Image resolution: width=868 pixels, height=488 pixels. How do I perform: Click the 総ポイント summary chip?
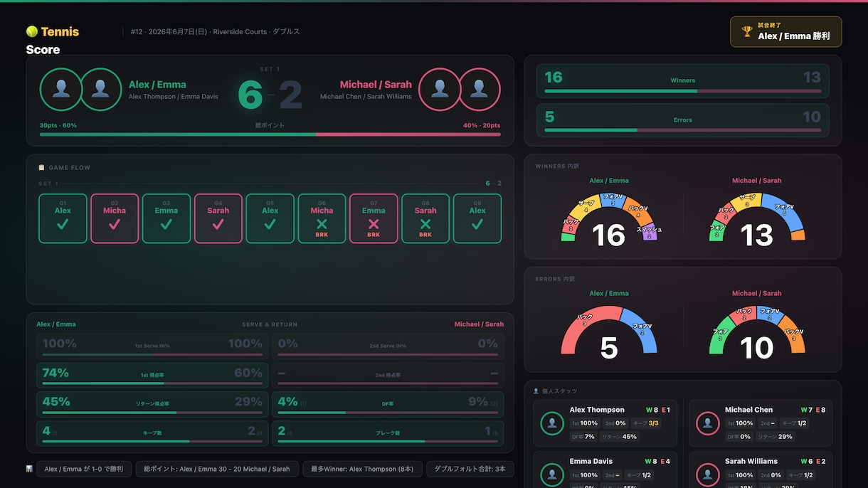coord(217,469)
